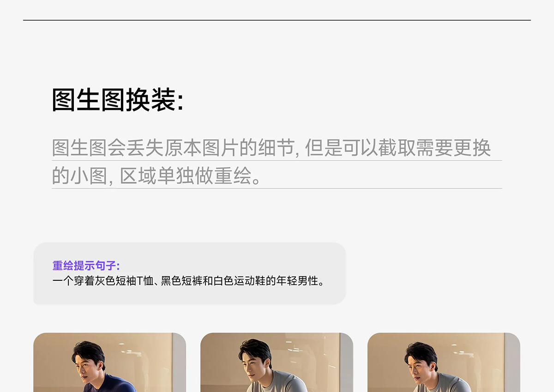Viewport: 554px width, 392px height.
Task: Select the left thumbnail with navy shirt man
Action: click(109, 362)
